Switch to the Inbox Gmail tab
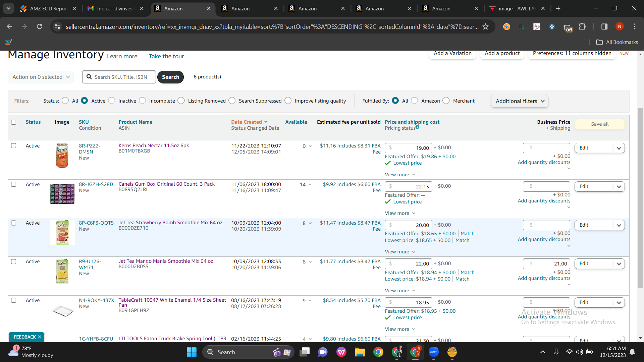Viewport: 644px width, 362px height. 116,8
